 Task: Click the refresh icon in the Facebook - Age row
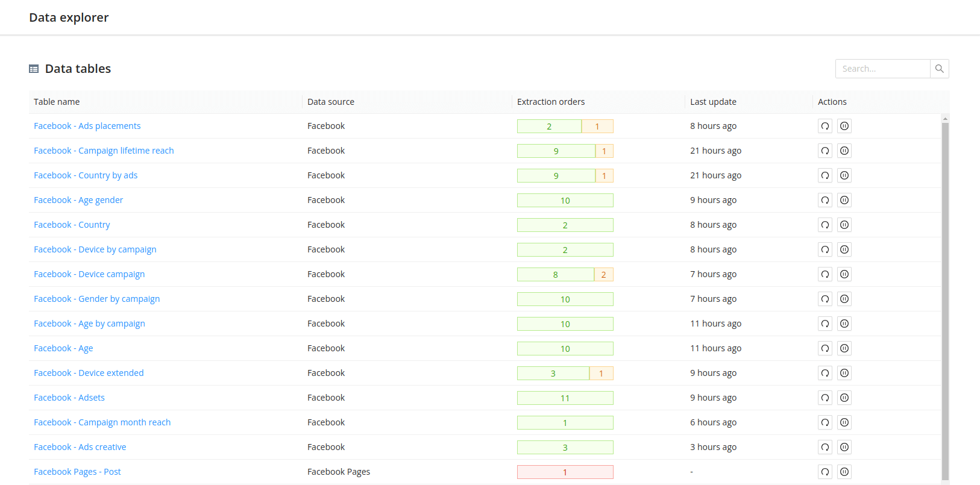click(825, 348)
